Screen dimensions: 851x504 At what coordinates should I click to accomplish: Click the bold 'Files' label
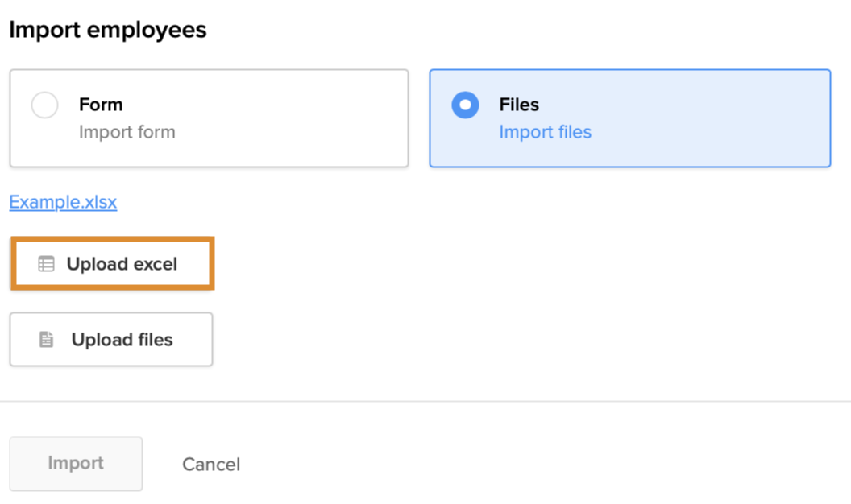pyautogui.click(x=519, y=105)
